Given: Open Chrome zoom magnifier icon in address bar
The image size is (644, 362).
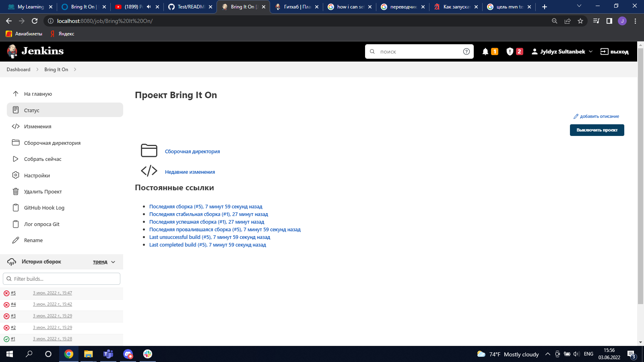Looking at the screenshot, I should point(555,21).
